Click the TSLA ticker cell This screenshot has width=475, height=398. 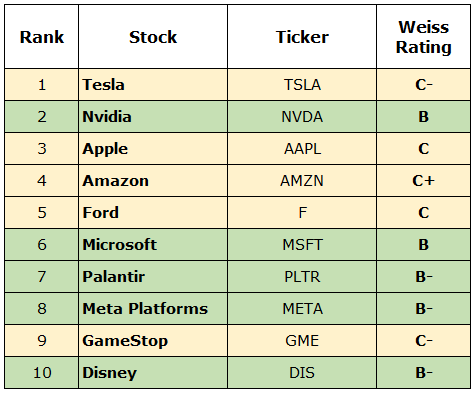point(302,85)
